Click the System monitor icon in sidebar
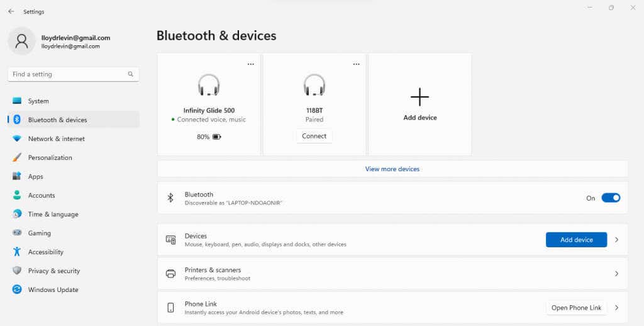This screenshot has height=326, width=644. (x=17, y=101)
